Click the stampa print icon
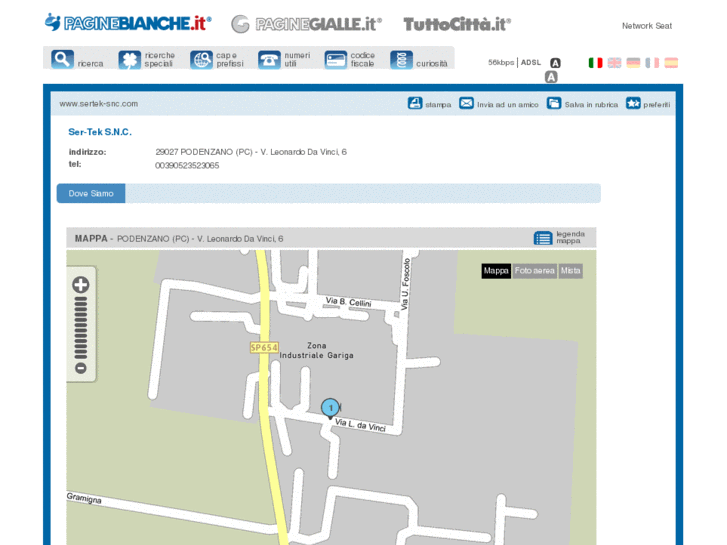Screen dimensions: 727x545 click(x=415, y=103)
